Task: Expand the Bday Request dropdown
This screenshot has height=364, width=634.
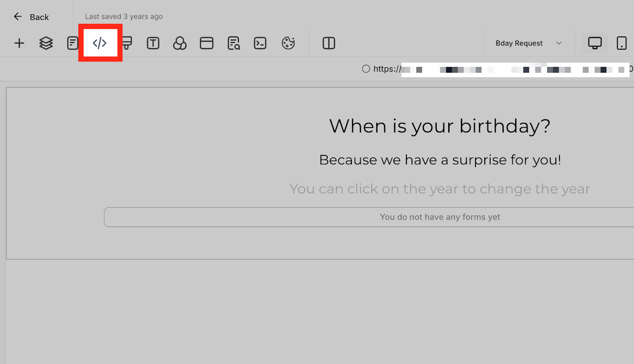Action: [x=529, y=43]
